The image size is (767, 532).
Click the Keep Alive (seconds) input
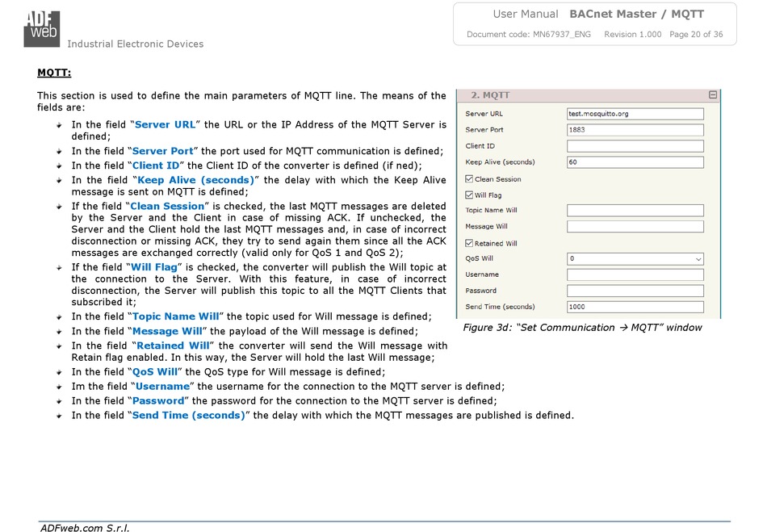pos(635,162)
